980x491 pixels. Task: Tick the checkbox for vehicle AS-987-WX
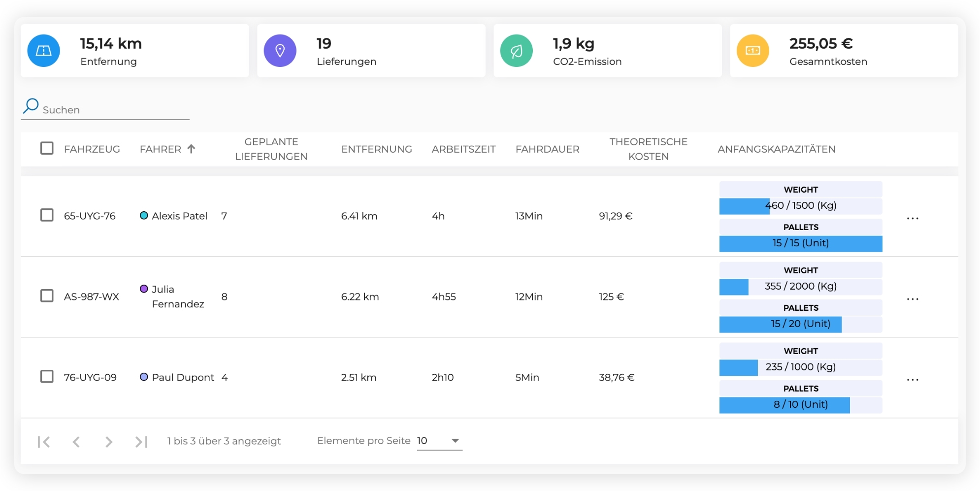point(47,296)
